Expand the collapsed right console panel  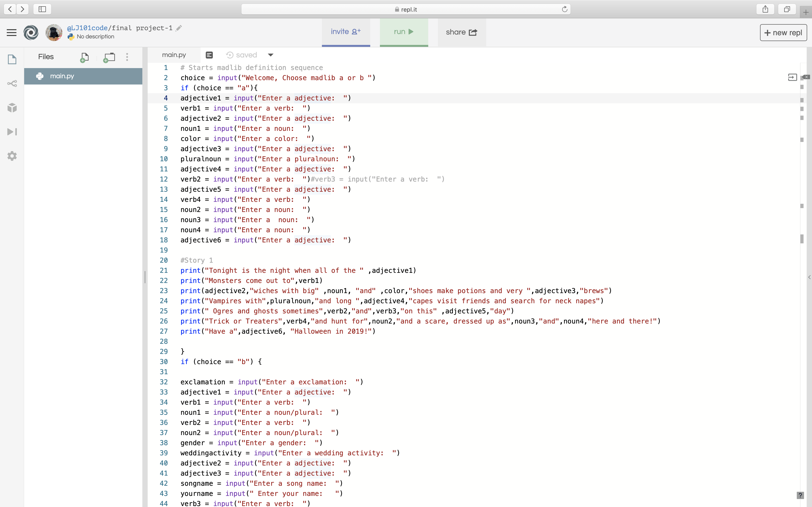pyautogui.click(x=809, y=277)
